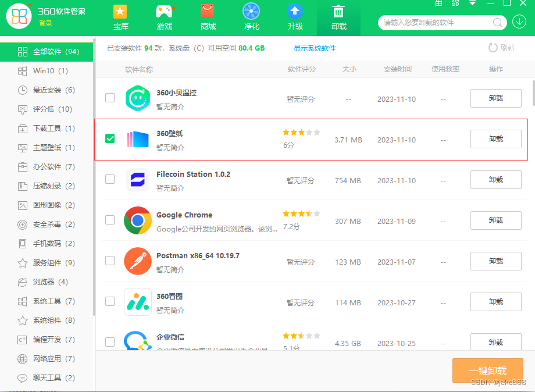The height and width of the screenshot is (392, 535).
Task: Select the 系统工具 (7) category
Action: point(47,301)
